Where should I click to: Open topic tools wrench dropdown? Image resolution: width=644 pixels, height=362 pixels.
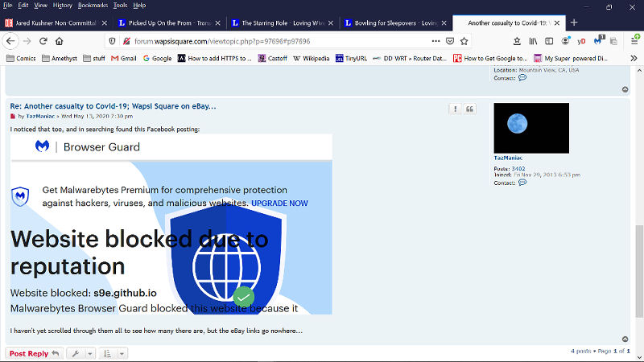point(81,353)
